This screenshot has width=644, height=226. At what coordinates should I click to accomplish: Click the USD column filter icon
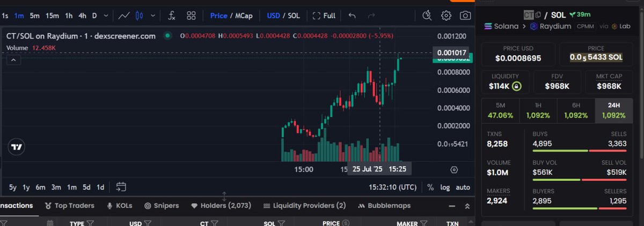[148, 223]
